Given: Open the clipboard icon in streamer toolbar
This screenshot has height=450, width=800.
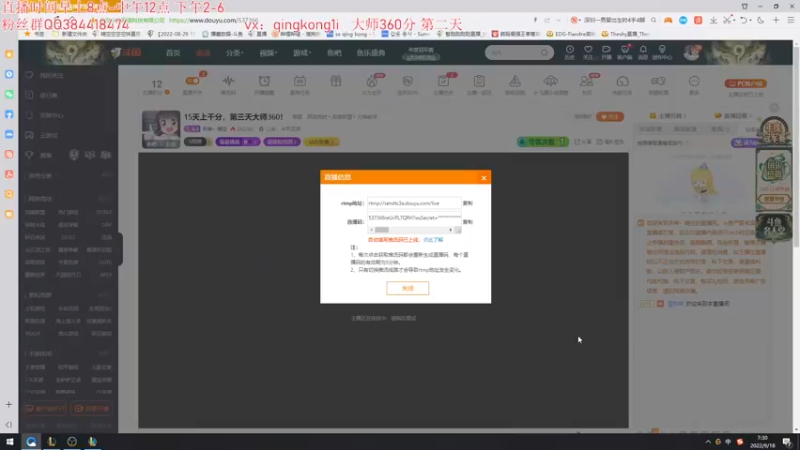Looking at the screenshot, I should click(479, 81).
